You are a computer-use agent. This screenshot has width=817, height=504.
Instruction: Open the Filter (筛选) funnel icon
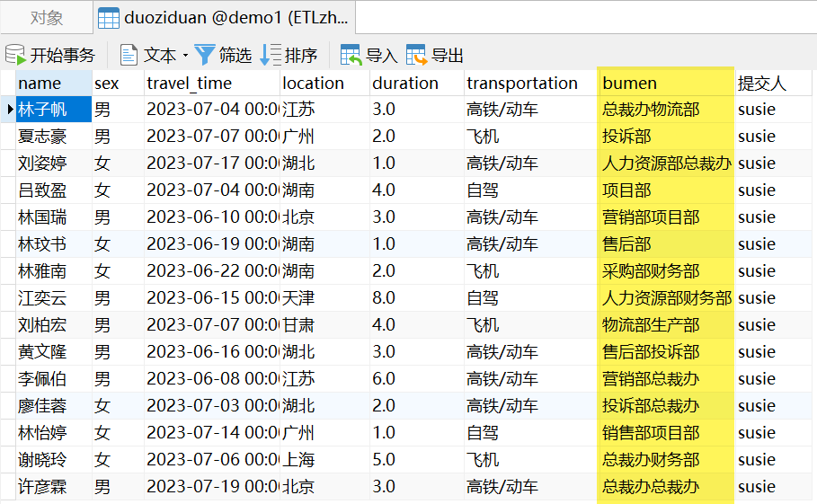click(x=205, y=55)
